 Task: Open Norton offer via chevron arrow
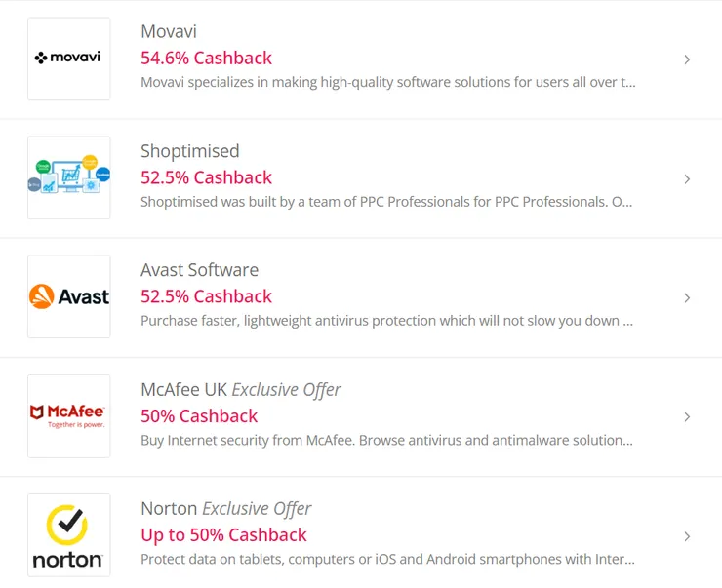[x=687, y=536]
